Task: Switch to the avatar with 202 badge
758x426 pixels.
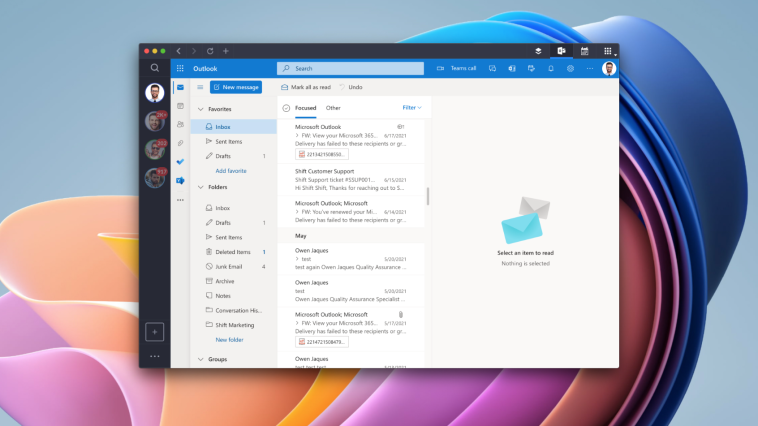Action: click(x=155, y=149)
